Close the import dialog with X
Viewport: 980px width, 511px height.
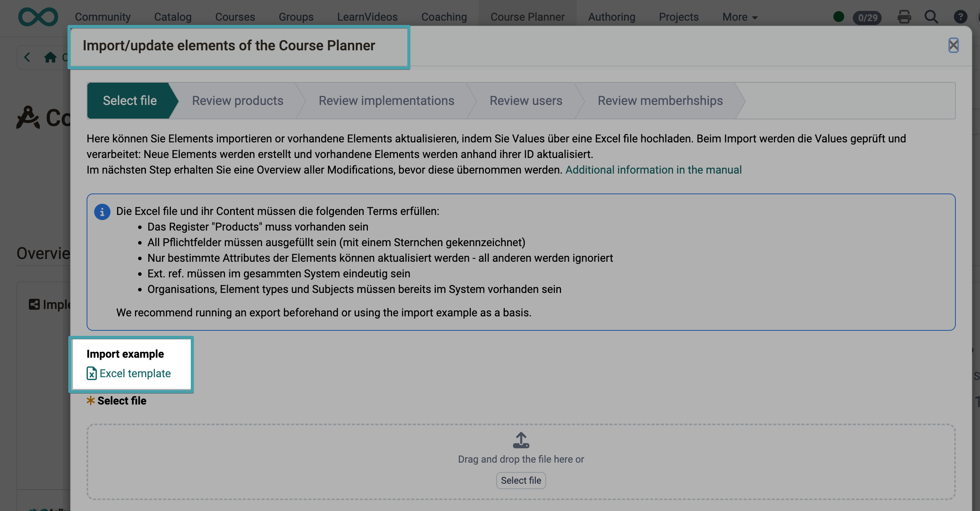pos(953,45)
